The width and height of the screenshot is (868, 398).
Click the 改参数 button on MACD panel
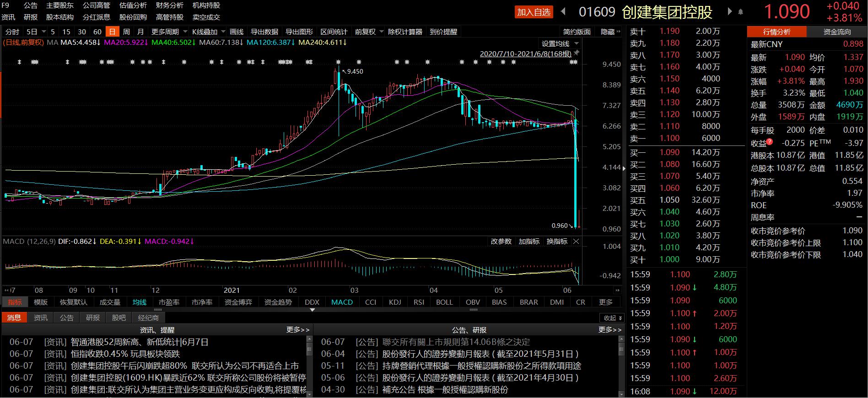(x=501, y=241)
